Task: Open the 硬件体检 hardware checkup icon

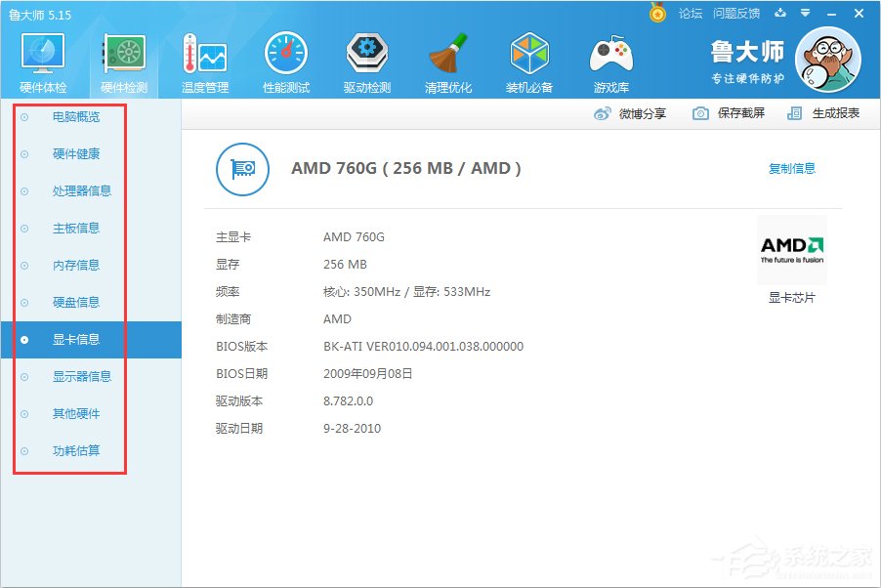Action: pyautogui.click(x=43, y=54)
